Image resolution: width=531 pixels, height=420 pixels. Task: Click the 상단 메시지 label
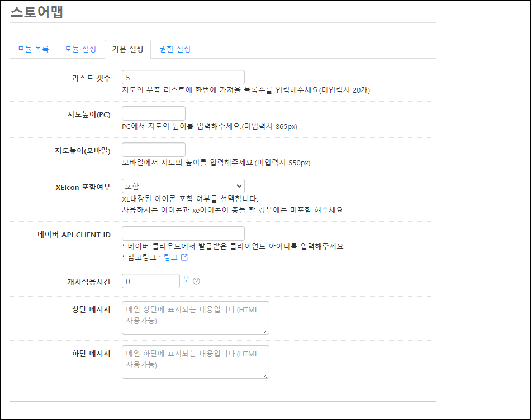point(91,309)
